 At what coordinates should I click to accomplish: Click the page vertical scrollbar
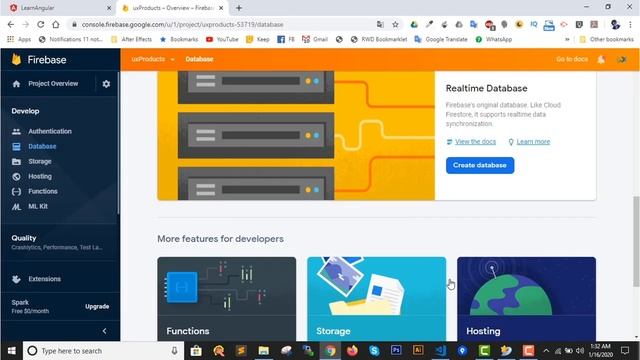point(636,241)
